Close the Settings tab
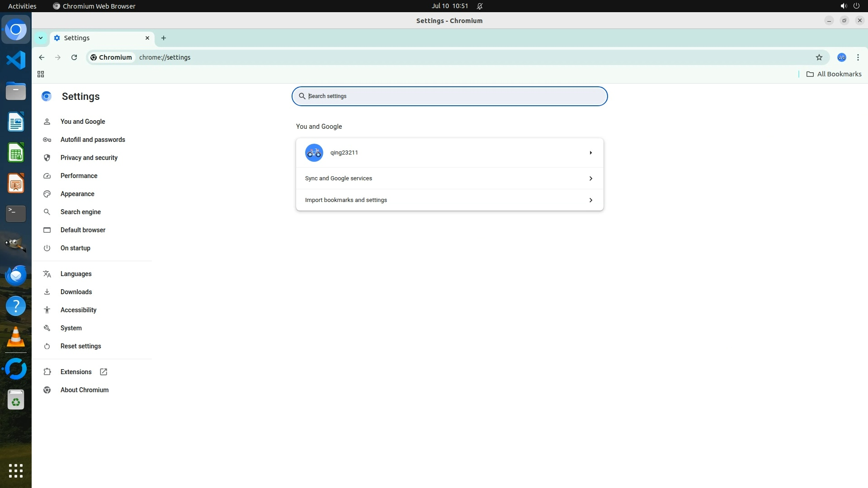 147,38
